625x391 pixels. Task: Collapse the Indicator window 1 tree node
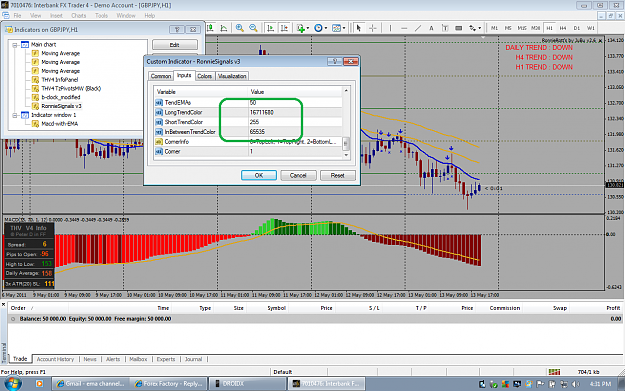coord(15,116)
